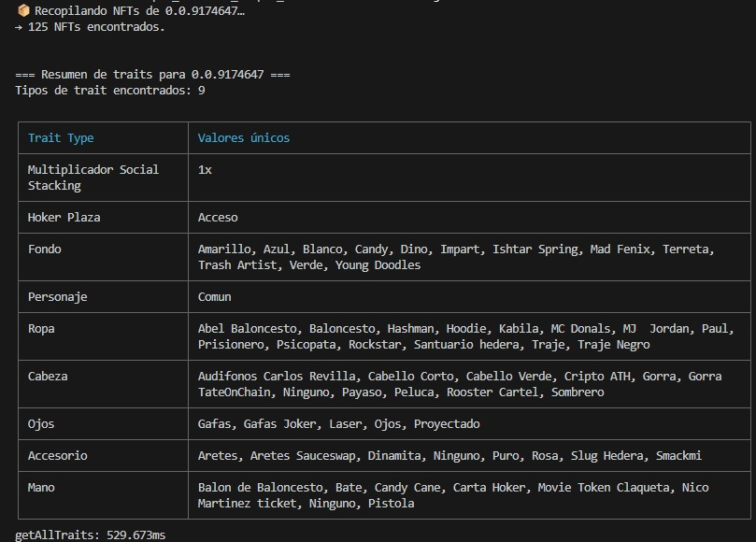Click the "Tipos de trait encontrados: 9" line
This screenshot has height=542, width=756.
(x=110, y=91)
